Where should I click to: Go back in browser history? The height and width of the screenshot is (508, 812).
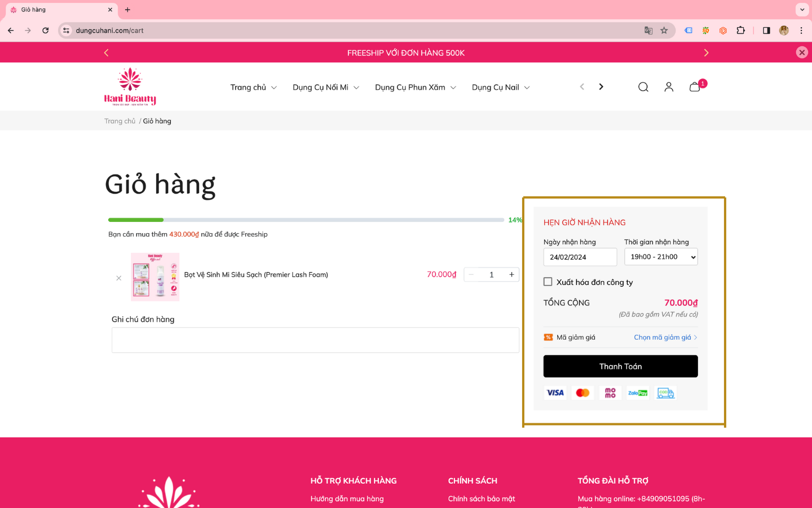click(x=11, y=30)
